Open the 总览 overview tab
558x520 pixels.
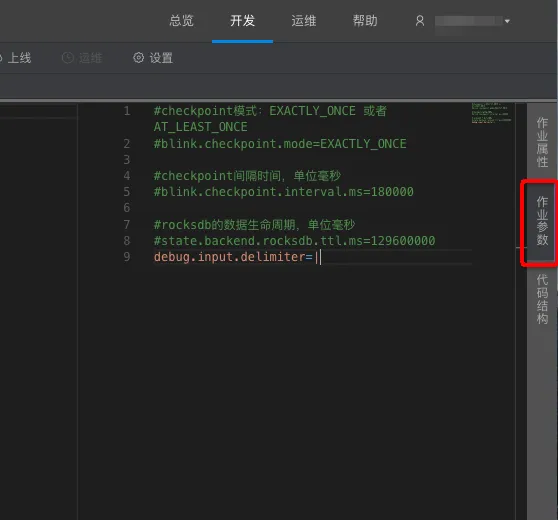tap(181, 21)
